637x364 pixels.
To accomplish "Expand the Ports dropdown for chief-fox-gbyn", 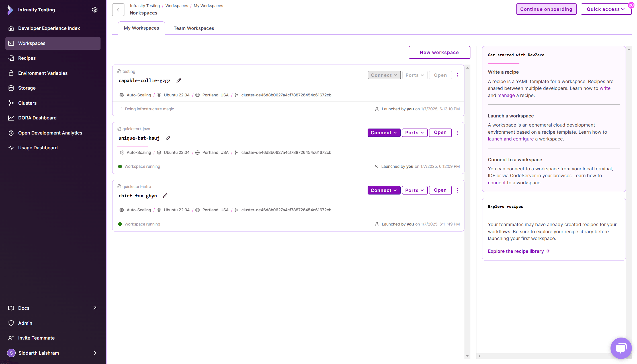I will 414,190.
